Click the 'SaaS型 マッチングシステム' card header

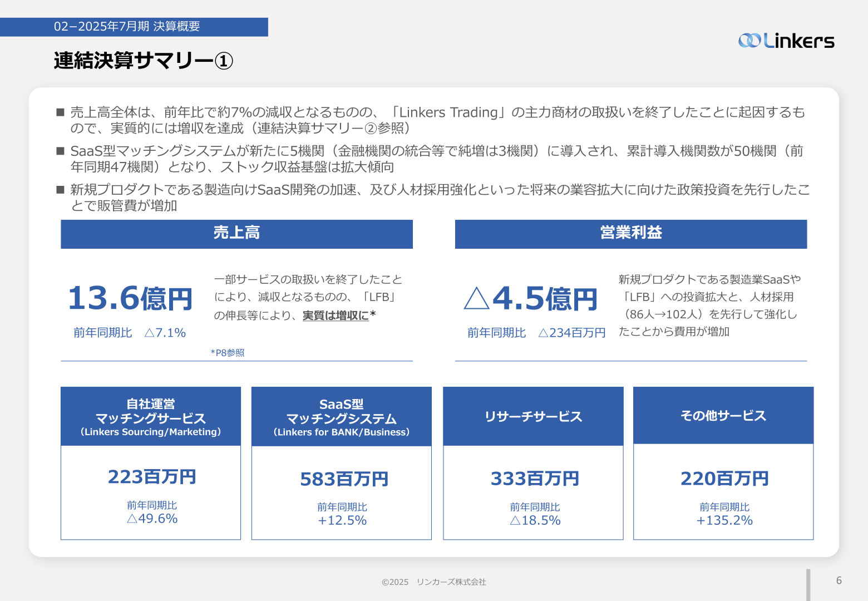(342, 417)
